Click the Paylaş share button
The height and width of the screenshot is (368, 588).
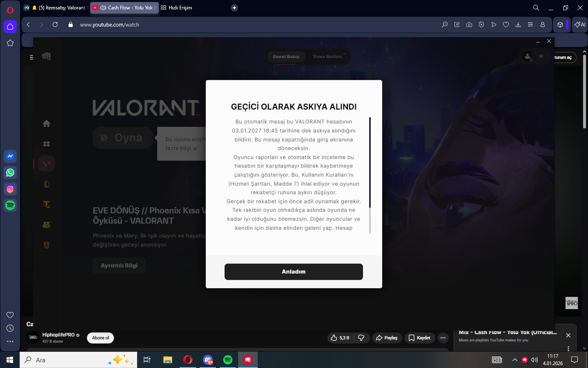point(387,338)
